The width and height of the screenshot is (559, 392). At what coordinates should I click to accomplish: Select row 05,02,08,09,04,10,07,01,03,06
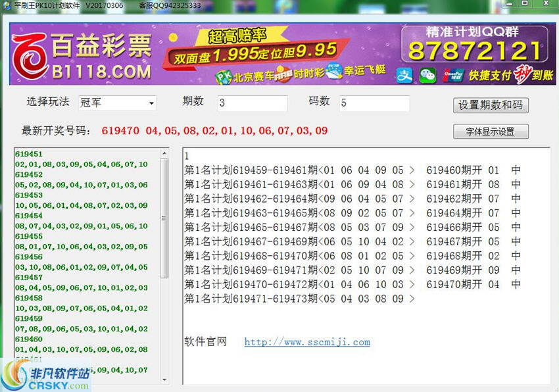pyautogui.click(x=82, y=185)
